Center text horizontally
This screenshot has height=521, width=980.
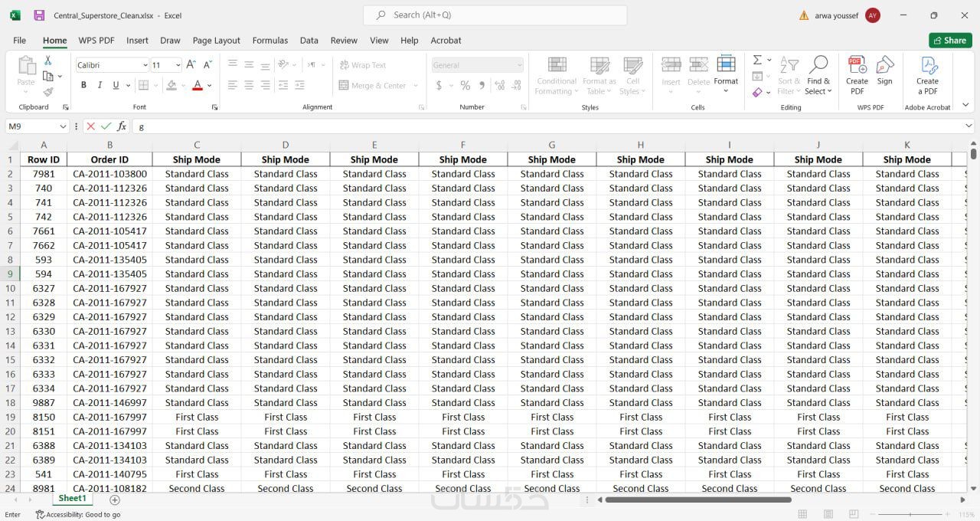pos(249,86)
